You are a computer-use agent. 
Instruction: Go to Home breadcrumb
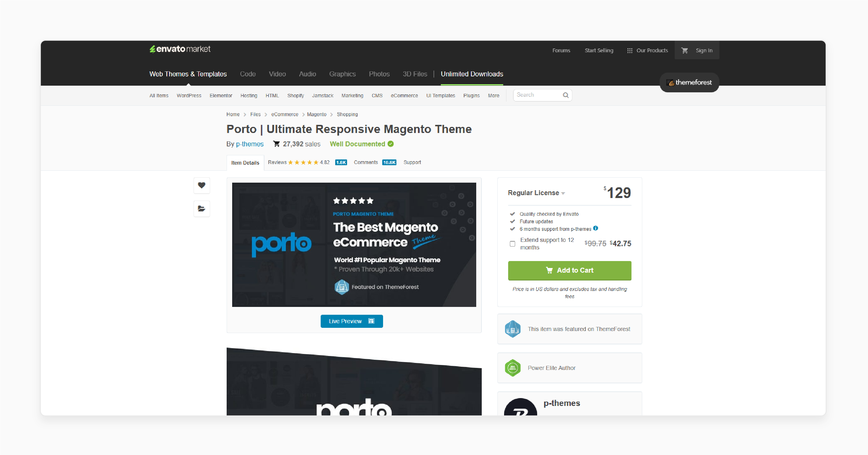pos(233,115)
